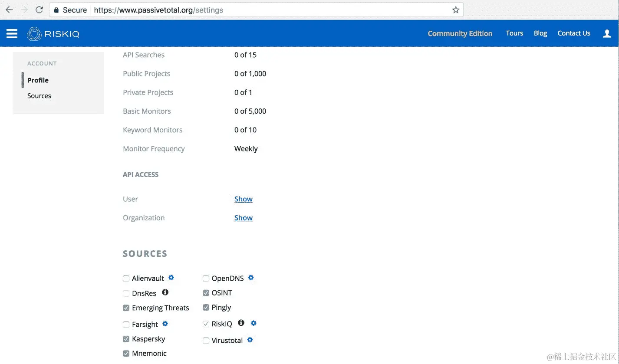The image size is (619, 364).
Task: Click the SOURCES section heading
Action: [x=145, y=254]
